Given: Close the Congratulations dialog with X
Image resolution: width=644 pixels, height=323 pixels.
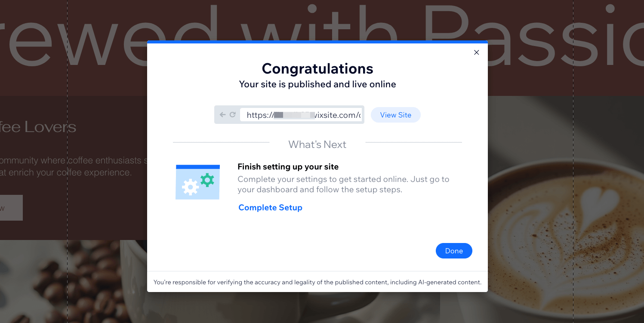Looking at the screenshot, I should click(476, 52).
